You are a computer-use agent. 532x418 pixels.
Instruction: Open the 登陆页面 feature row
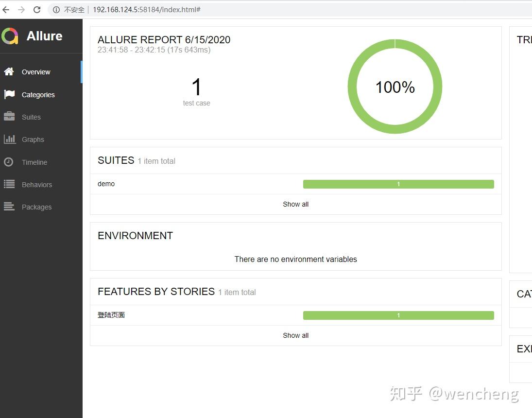point(295,315)
